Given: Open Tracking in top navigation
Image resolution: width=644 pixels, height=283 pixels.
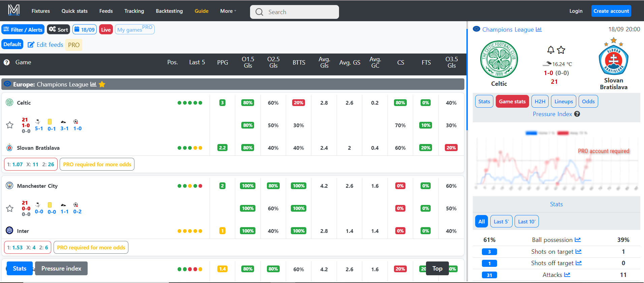Looking at the screenshot, I should (134, 11).
